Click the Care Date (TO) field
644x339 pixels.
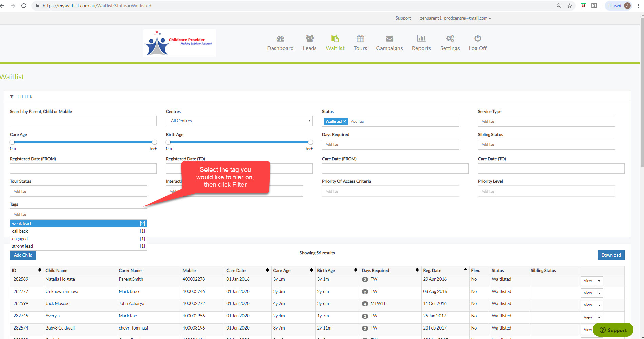click(x=551, y=168)
